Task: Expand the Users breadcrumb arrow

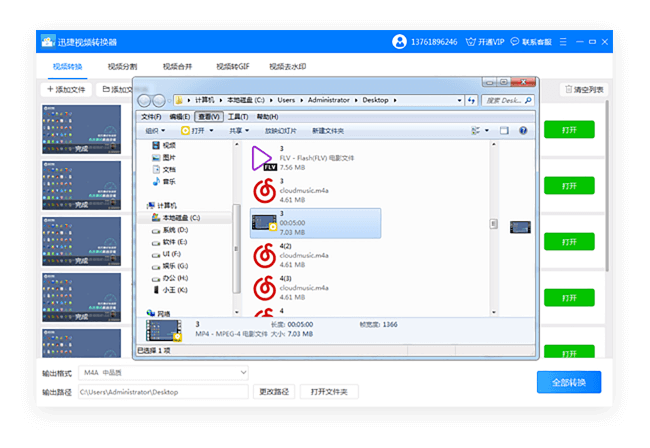Action: tap(301, 100)
